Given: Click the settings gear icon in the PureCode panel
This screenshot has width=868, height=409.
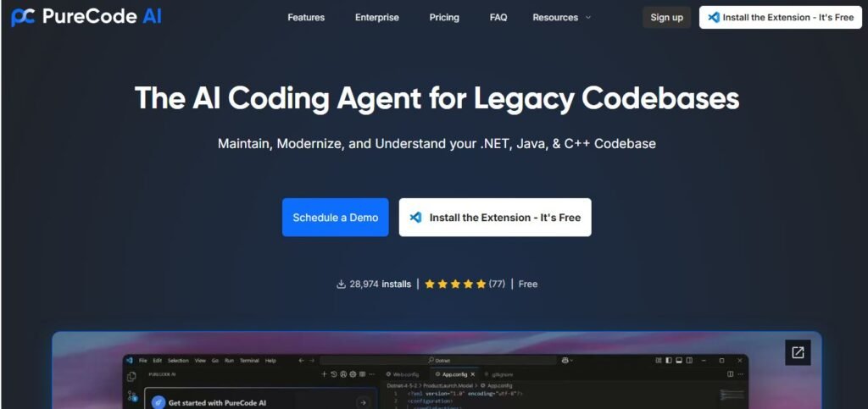Looking at the screenshot, I should tap(353, 374).
